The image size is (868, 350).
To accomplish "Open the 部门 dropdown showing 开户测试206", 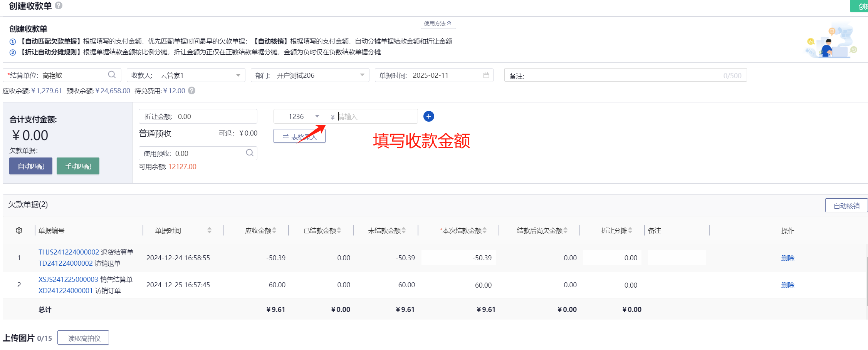I will point(362,75).
